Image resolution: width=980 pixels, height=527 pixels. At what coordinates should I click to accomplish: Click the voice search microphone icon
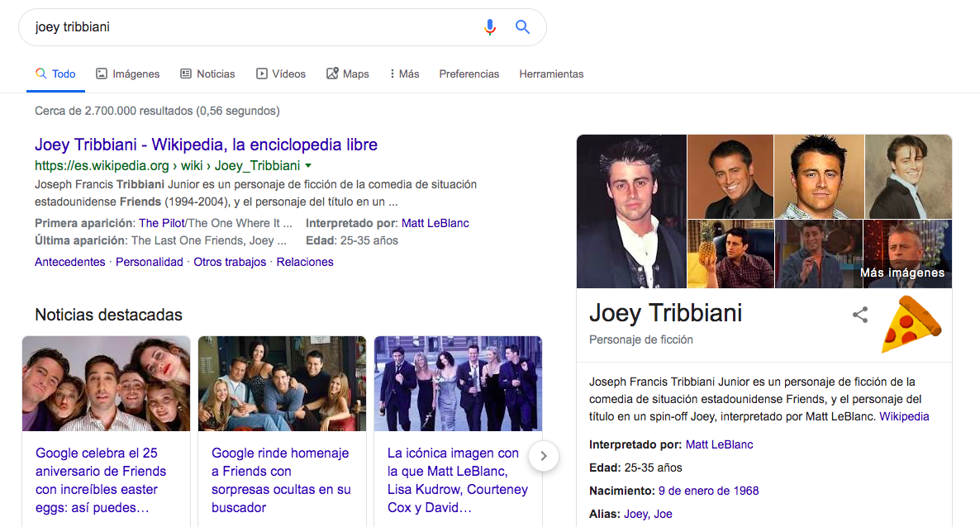[x=490, y=27]
